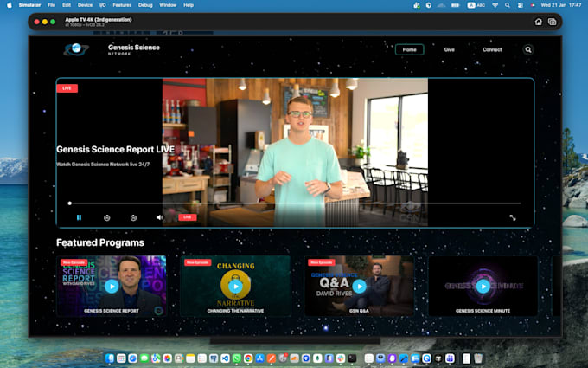The width and height of the screenshot is (588, 368).
Task: Open the Window menu
Action: pos(168,5)
